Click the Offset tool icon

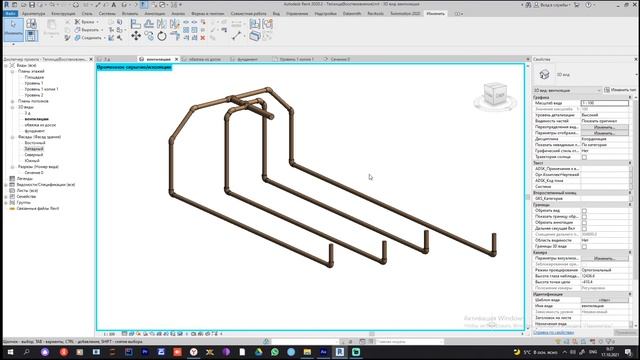pyautogui.click(x=149, y=24)
